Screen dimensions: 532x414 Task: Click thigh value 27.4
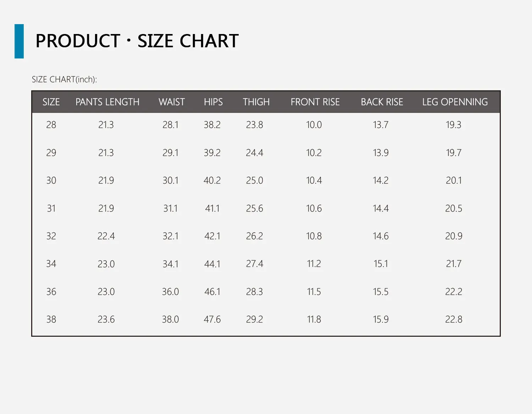coord(254,264)
